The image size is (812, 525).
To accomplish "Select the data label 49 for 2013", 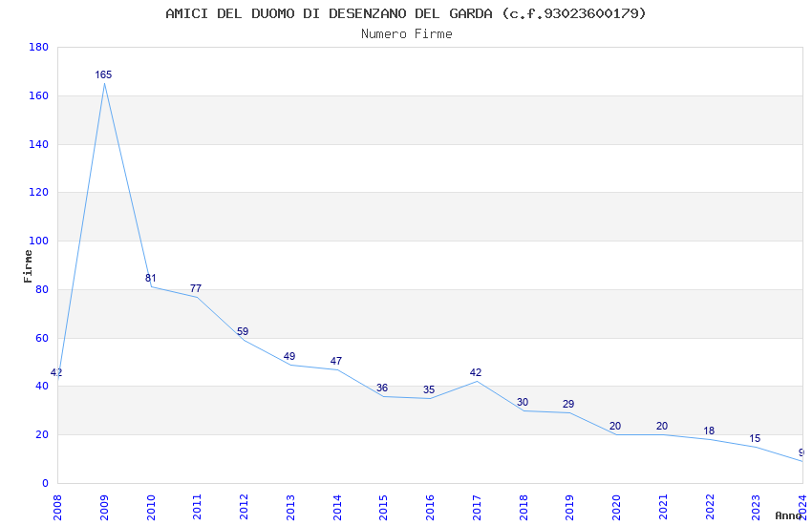I will click(289, 356).
